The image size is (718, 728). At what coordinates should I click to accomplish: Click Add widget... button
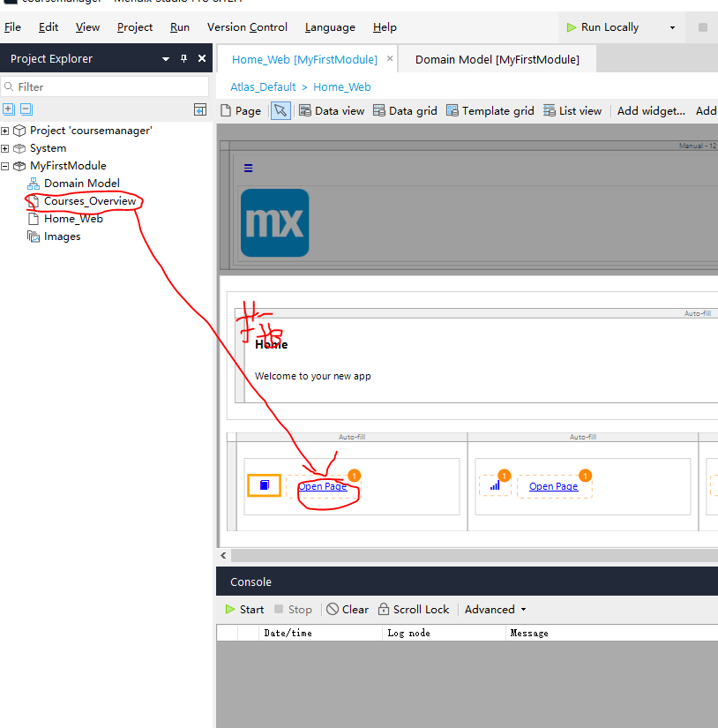pyautogui.click(x=651, y=111)
